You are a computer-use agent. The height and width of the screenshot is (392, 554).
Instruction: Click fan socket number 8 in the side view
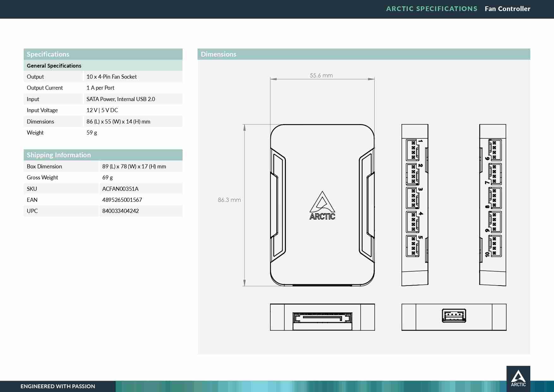[495, 198]
